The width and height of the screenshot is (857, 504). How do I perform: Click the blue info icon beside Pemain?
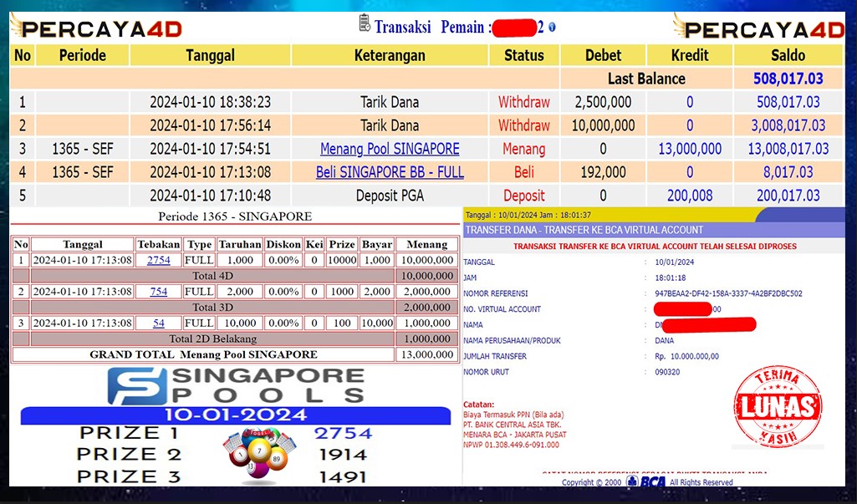click(552, 28)
